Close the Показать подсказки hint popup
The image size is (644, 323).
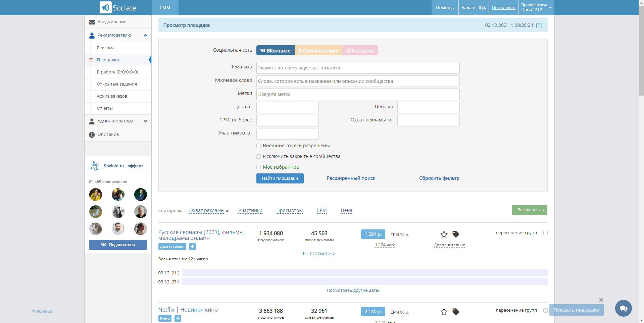(x=601, y=300)
